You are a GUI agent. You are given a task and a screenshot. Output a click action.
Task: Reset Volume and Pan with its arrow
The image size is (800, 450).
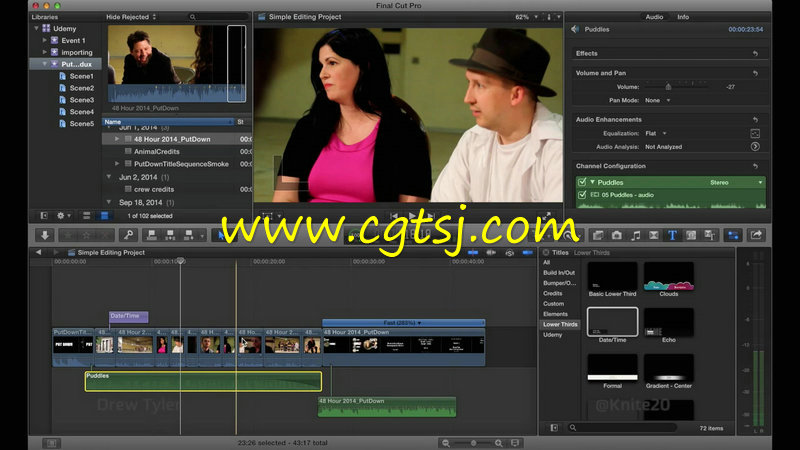tap(755, 73)
